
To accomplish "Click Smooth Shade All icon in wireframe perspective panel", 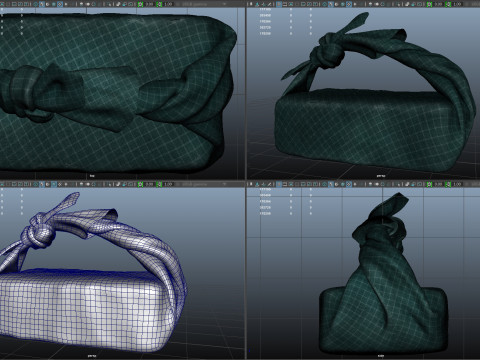I will pos(41,184).
